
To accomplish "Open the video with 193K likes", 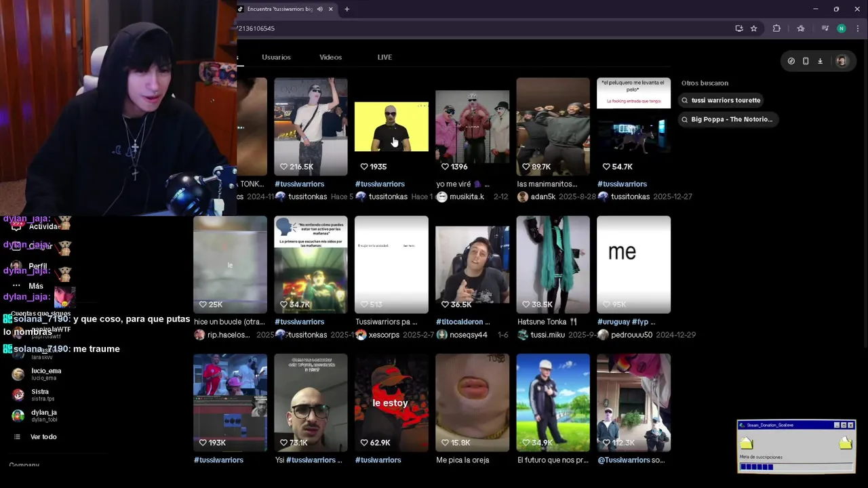I will click(x=230, y=403).
